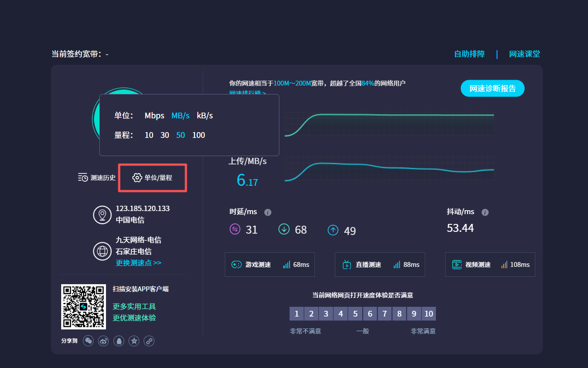Rate satisfaction 1
Viewport: 588px width, 368px height.
[297, 314]
